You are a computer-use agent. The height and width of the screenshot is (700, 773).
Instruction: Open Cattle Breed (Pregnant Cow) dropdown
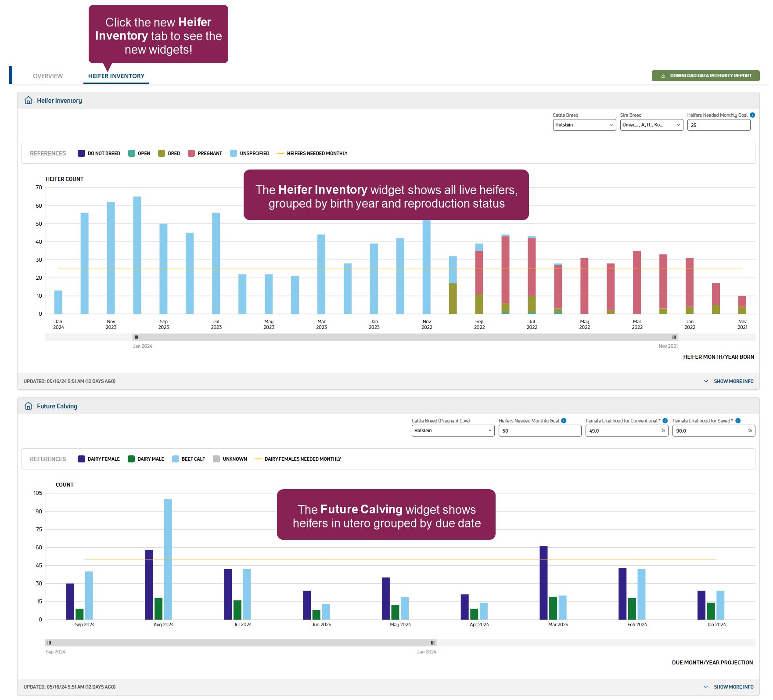tap(453, 431)
